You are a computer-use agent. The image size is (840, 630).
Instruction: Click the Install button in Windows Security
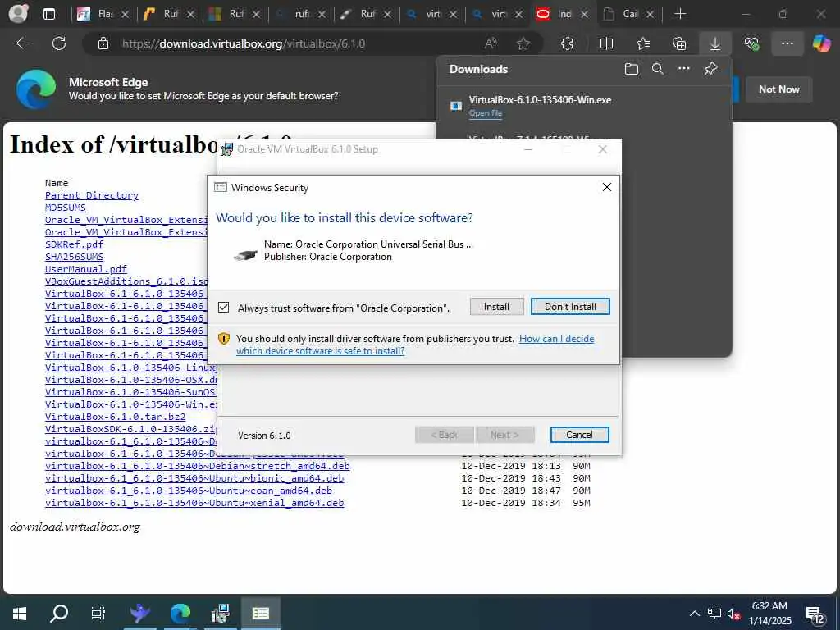point(496,307)
